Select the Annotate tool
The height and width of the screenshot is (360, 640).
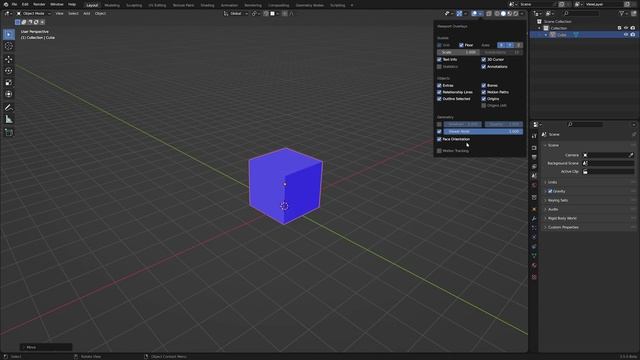[x=9, y=108]
